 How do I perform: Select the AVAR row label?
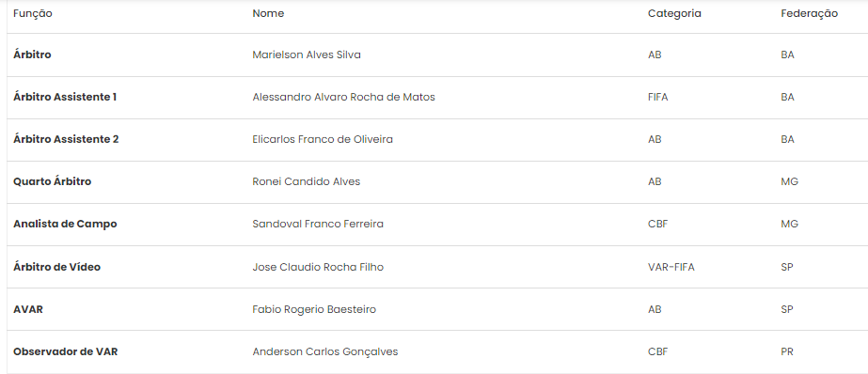(27, 309)
